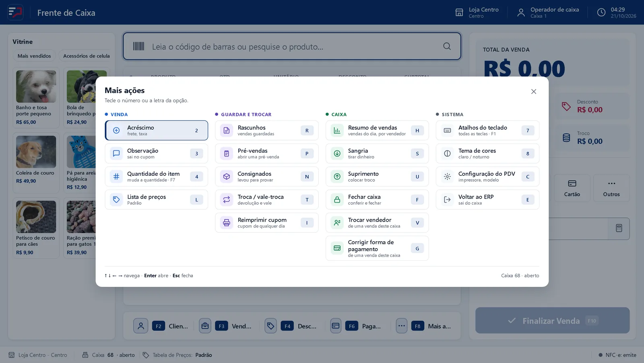Open the Acréscimo option
The image size is (644, 363).
157,131
